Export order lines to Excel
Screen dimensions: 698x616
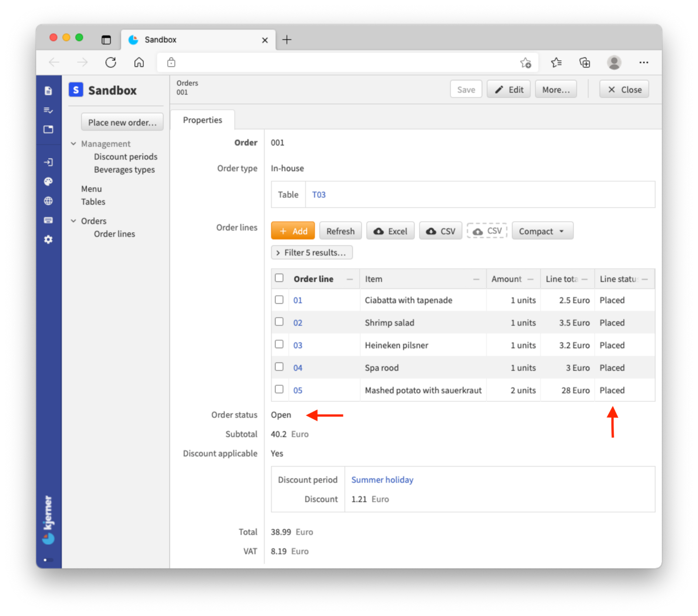tap(390, 231)
